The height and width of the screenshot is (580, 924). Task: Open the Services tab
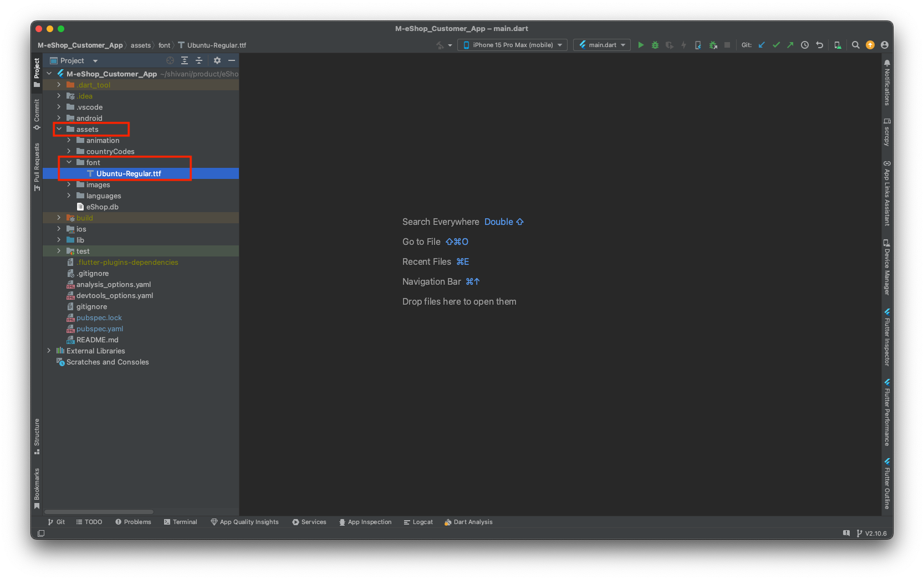[x=309, y=522]
